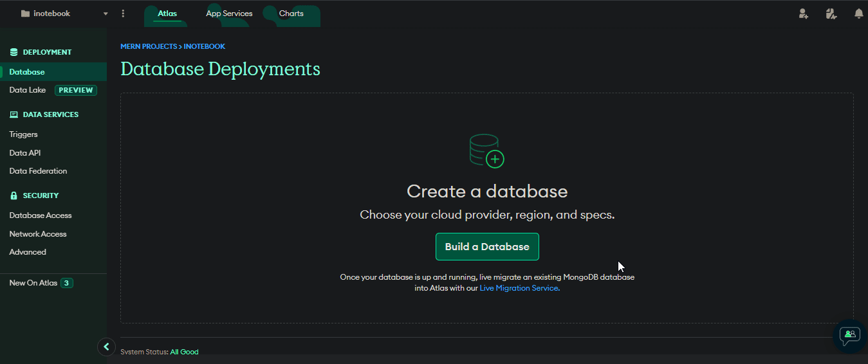Viewport: 868px width, 364px height.
Task: Click the Database Deployments heading
Action: coord(220,69)
